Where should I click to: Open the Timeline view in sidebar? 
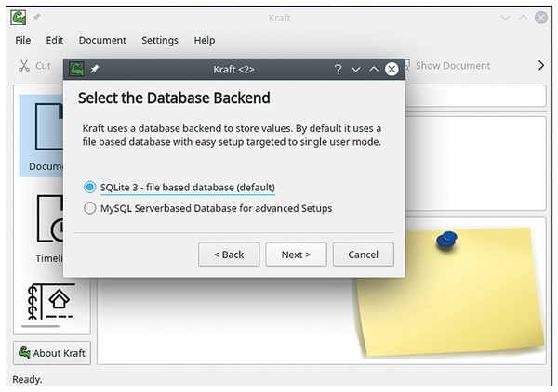[49, 229]
